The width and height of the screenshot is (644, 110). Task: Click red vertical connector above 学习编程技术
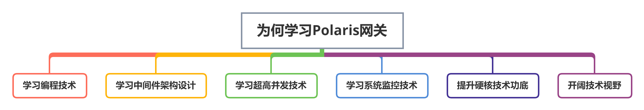tap(50, 65)
